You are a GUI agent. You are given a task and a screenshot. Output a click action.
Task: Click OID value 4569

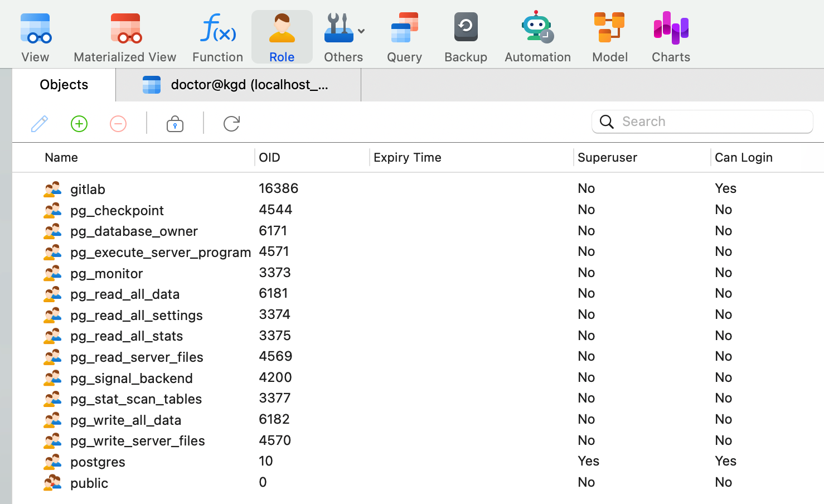point(275,356)
